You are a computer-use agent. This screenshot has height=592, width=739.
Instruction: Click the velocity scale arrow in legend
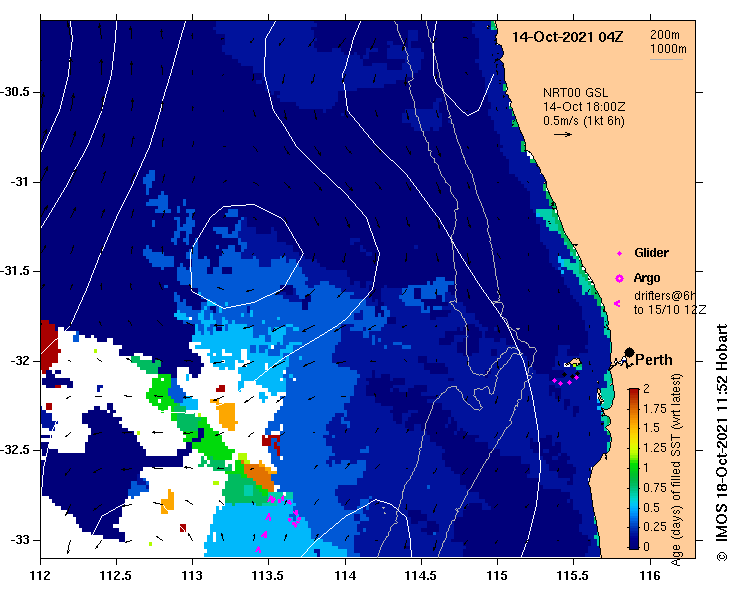(x=563, y=134)
